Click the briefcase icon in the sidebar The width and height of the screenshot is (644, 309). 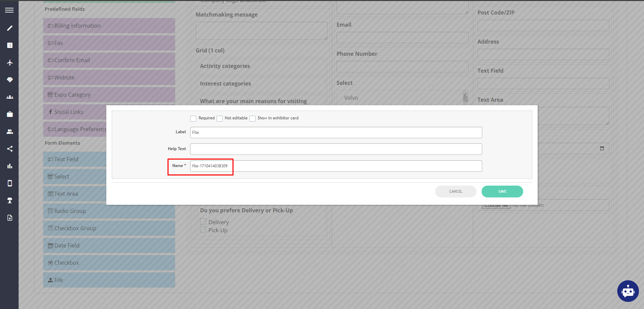(x=9, y=114)
